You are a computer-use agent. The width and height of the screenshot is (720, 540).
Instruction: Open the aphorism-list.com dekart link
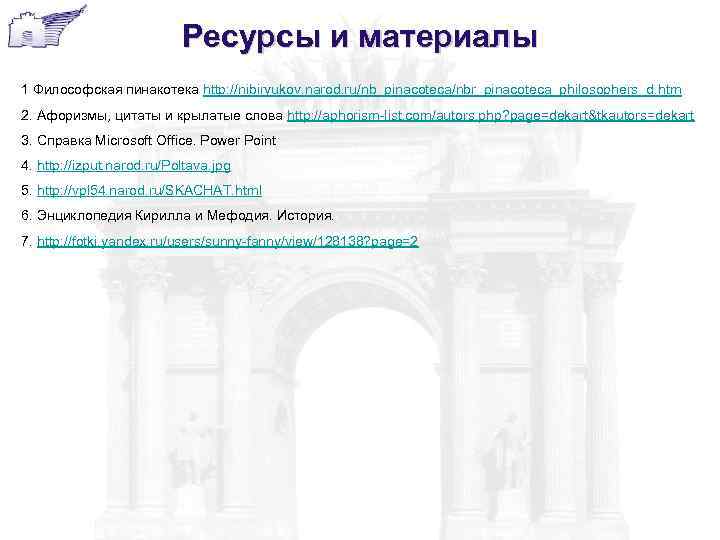tap(491, 115)
